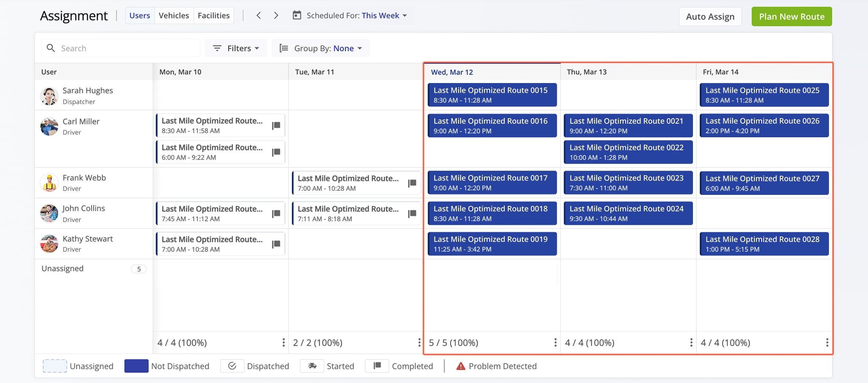The height and width of the screenshot is (383, 868).
Task: Click the flag icon on Kathy Stewart's Monday route
Action: click(x=276, y=244)
